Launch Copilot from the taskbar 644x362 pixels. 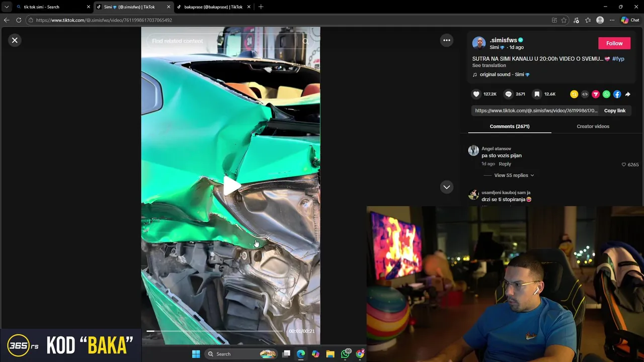[x=315, y=354]
